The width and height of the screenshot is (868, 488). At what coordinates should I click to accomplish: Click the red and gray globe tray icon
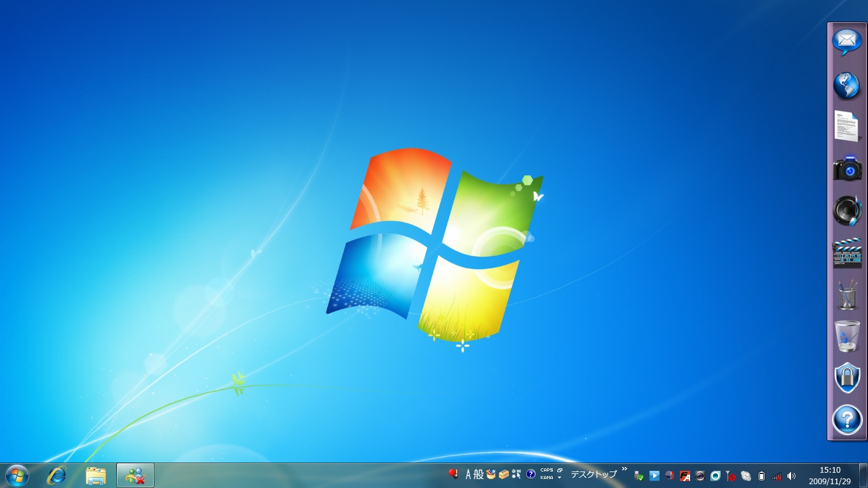click(670, 475)
